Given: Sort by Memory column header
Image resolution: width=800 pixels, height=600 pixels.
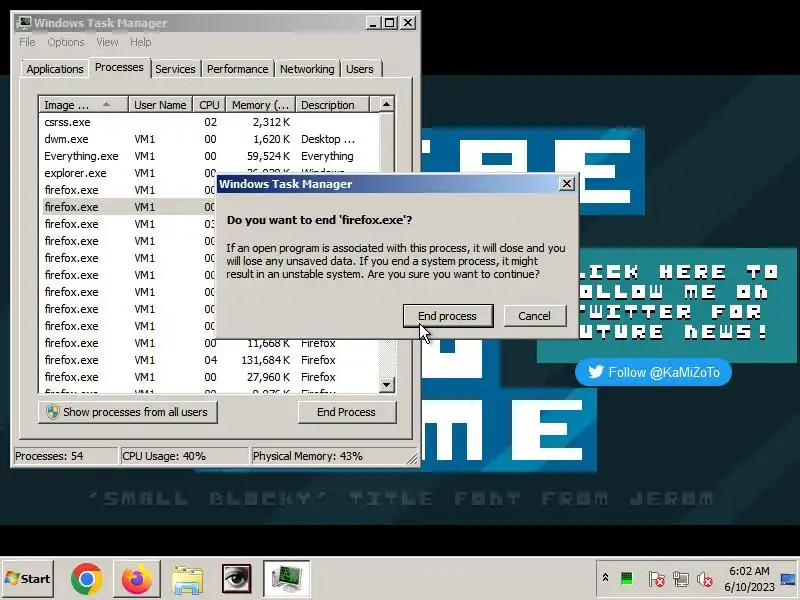Looking at the screenshot, I should pyautogui.click(x=261, y=105).
